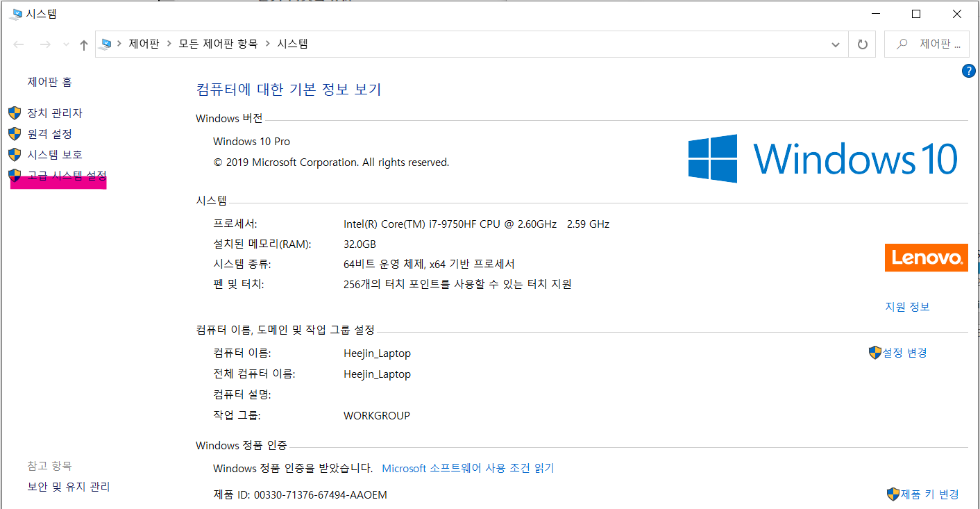Click the computer icon in address bar
Viewport: 980px width, 509px height.
point(105,44)
